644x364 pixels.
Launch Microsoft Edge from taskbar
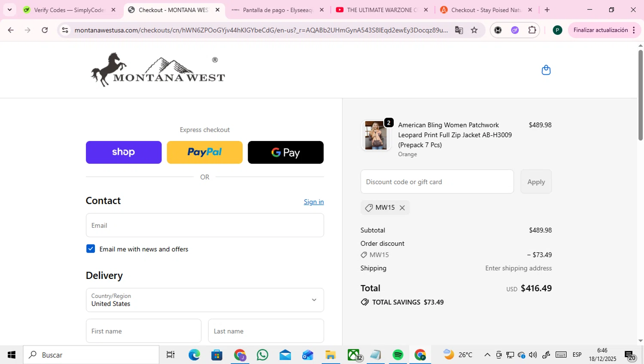pyautogui.click(x=194, y=355)
